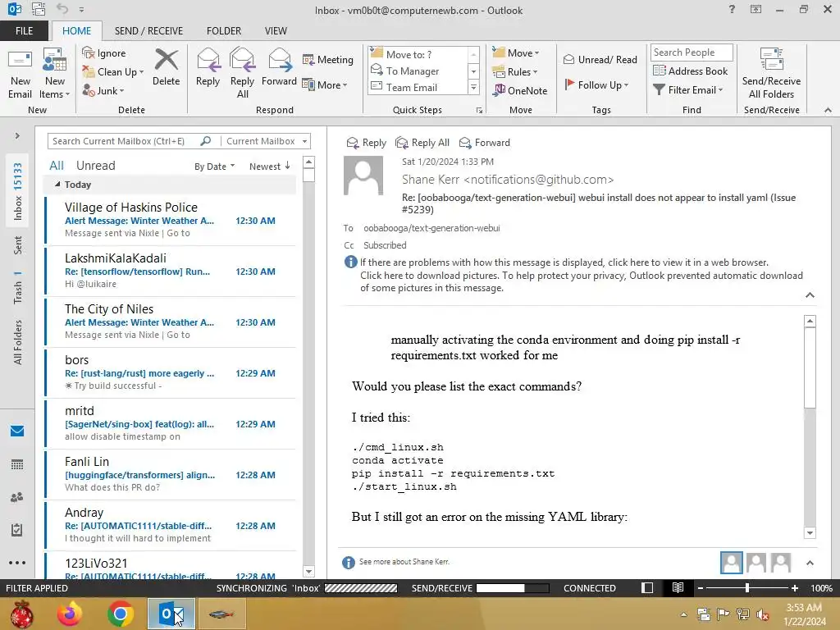Click Reply All in the reading pane
Screen dimensions: 840x630
click(x=422, y=143)
